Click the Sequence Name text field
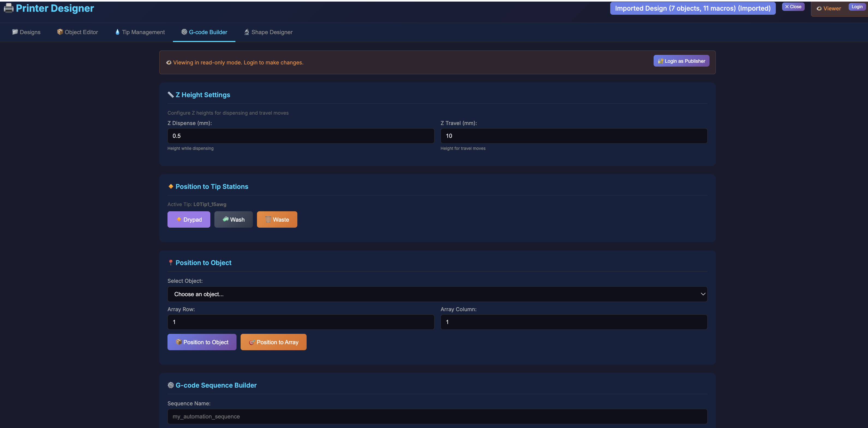The height and width of the screenshot is (428, 868). click(x=437, y=417)
